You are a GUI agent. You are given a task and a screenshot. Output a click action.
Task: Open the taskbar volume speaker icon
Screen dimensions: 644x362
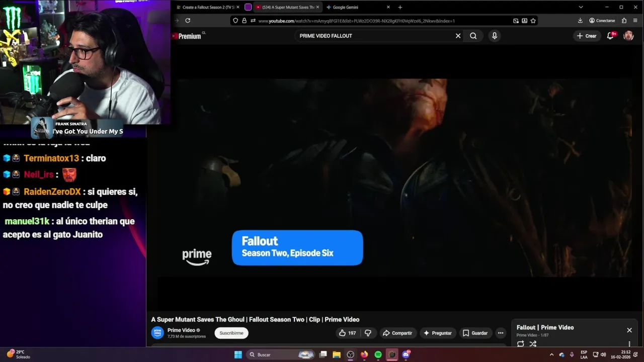(603, 354)
